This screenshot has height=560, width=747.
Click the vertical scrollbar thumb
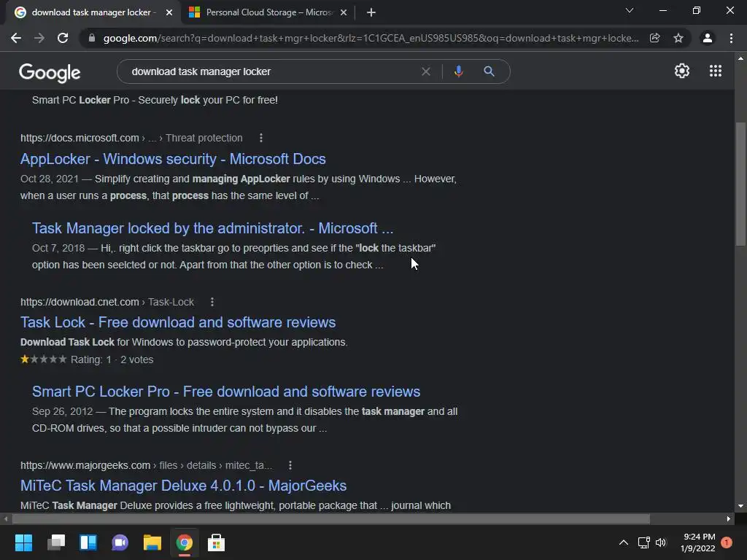pyautogui.click(x=740, y=184)
